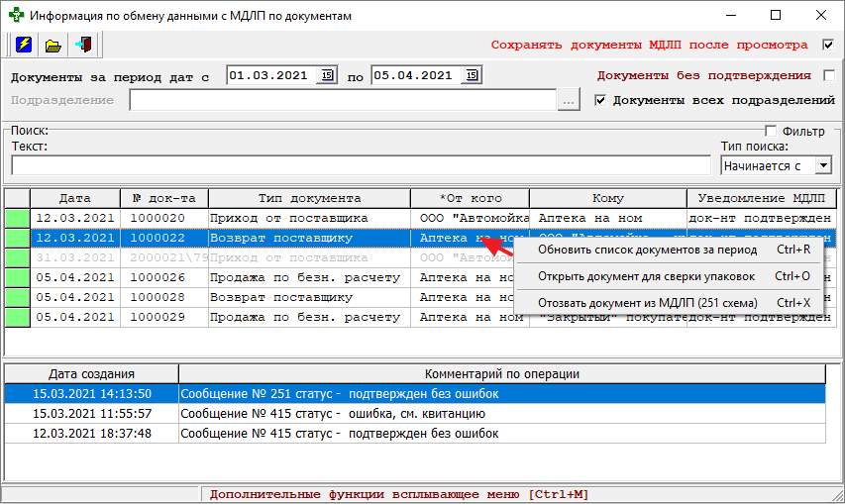The width and height of the screenshot is (845, 504).
Task: Click the 'Тип документа' column header
Action: [309, 198]
